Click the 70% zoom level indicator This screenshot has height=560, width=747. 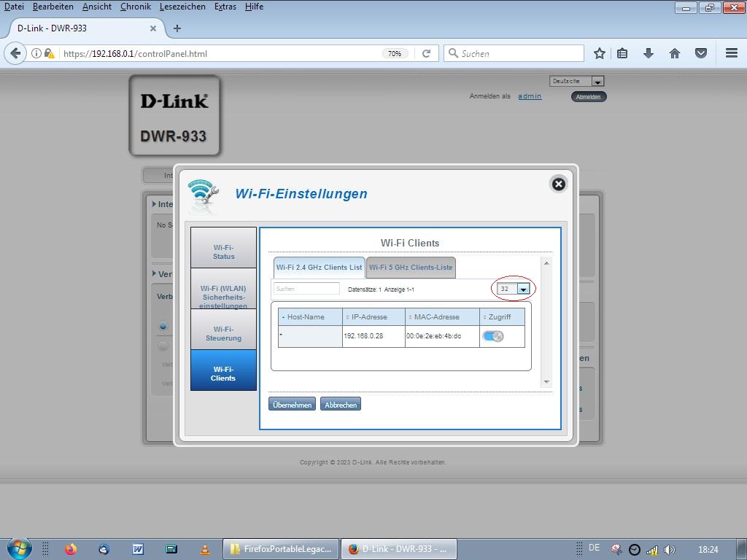click(x=395, y=53)
